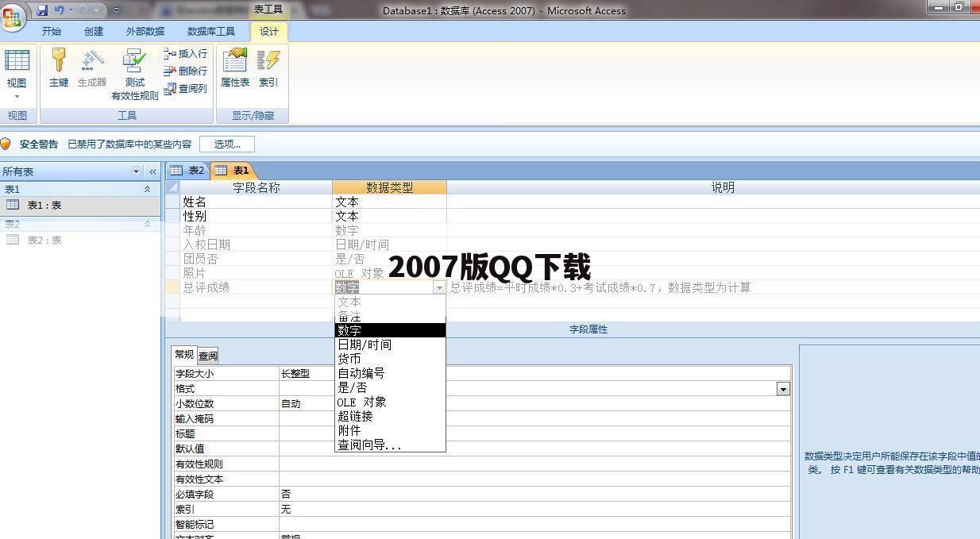Click the security warning shield icon
This screenshot has height=539, width=980.
click(x=6, y=144)
